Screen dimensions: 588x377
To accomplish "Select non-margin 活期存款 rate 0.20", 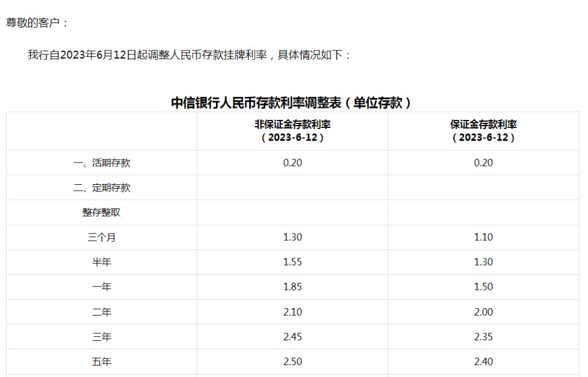I will 292,162.
